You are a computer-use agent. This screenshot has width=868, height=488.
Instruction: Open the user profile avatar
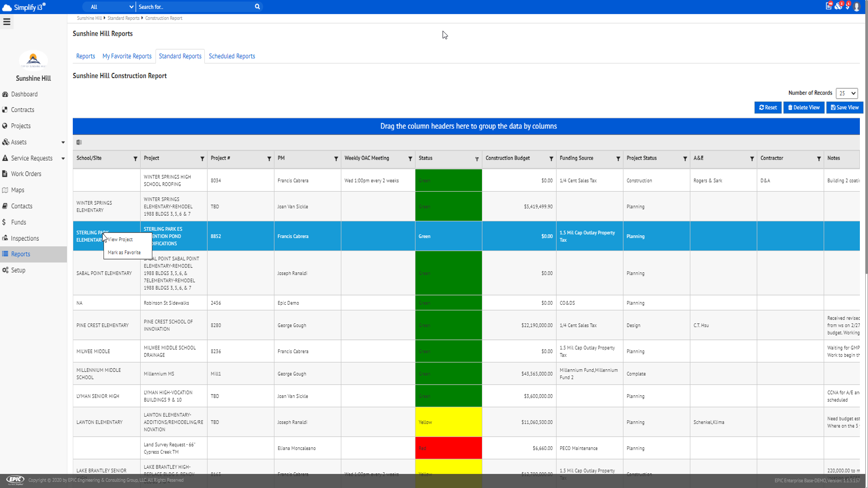pyautogui.click(x=857, y=7)
